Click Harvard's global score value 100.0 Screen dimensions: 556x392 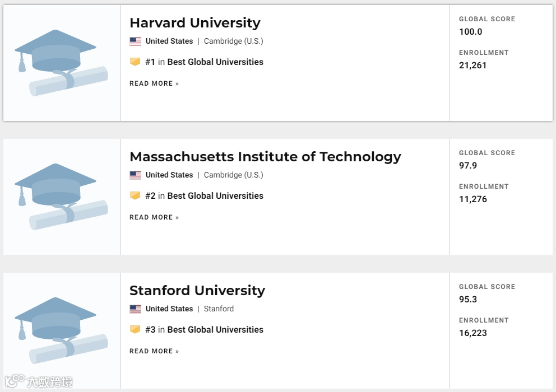(471, 32)
